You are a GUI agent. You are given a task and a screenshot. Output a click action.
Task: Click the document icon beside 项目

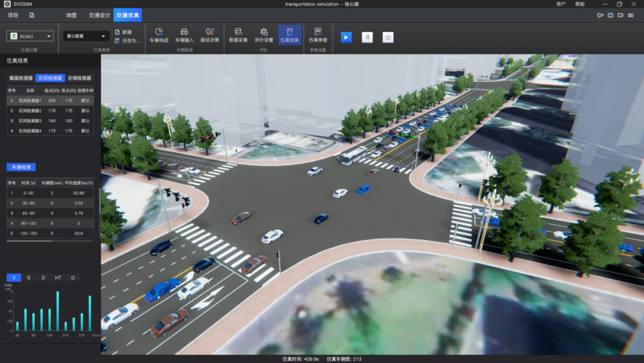[x=32, y=15]
